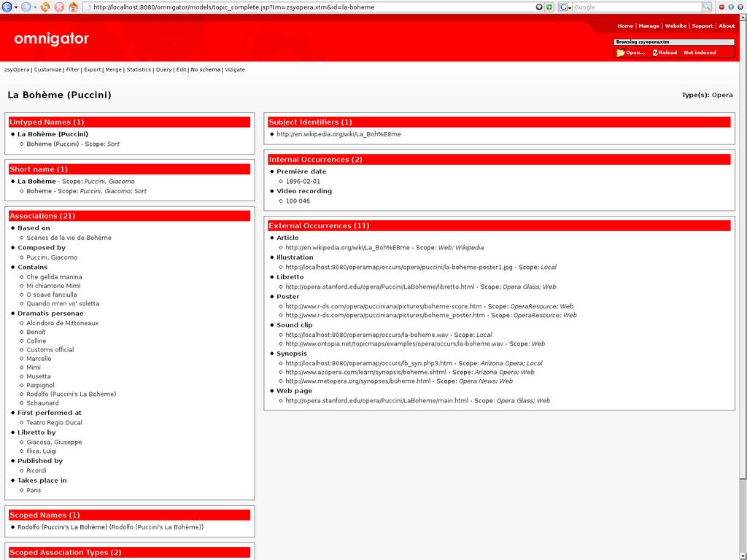Click the Opera type link at top right
The image size is (747, 560).
[x=722, y=95]
